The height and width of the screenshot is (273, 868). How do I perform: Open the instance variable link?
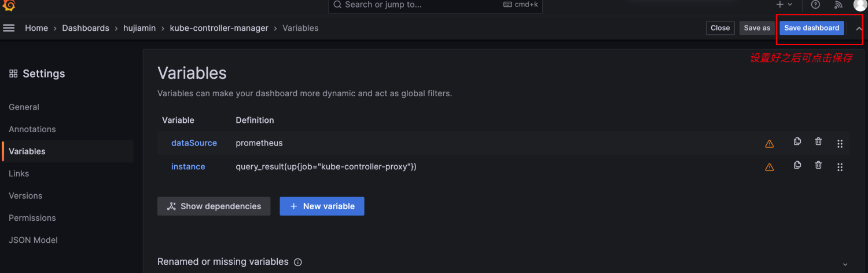pos(188,166)
